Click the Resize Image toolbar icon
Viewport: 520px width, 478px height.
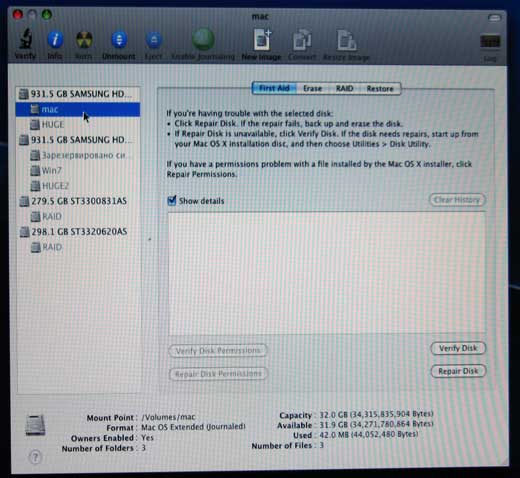[346, 40]
